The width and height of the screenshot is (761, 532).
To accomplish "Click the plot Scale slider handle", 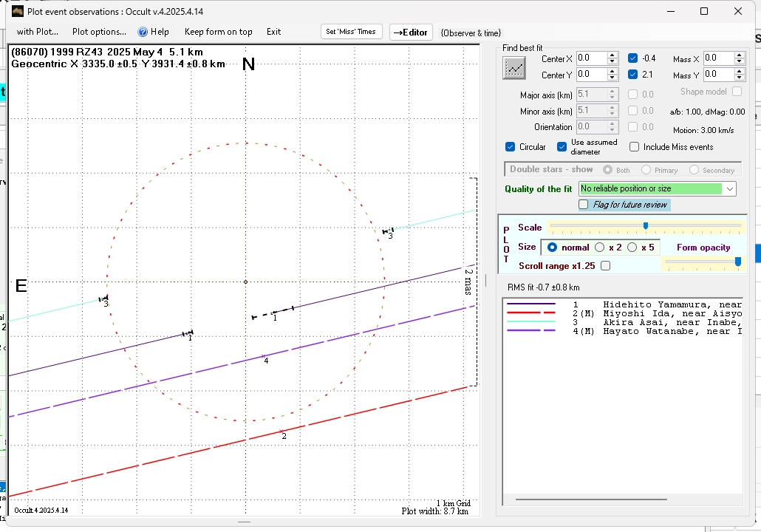I will point(646,226).
